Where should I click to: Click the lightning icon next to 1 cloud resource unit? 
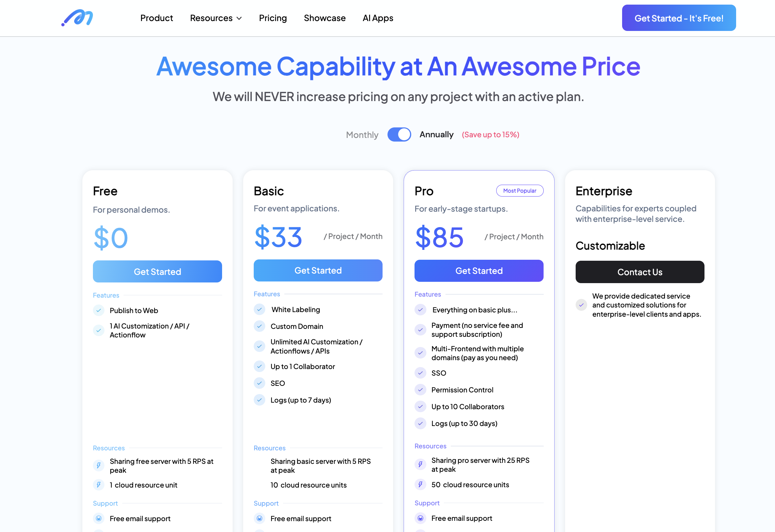[x=99, y=485]
